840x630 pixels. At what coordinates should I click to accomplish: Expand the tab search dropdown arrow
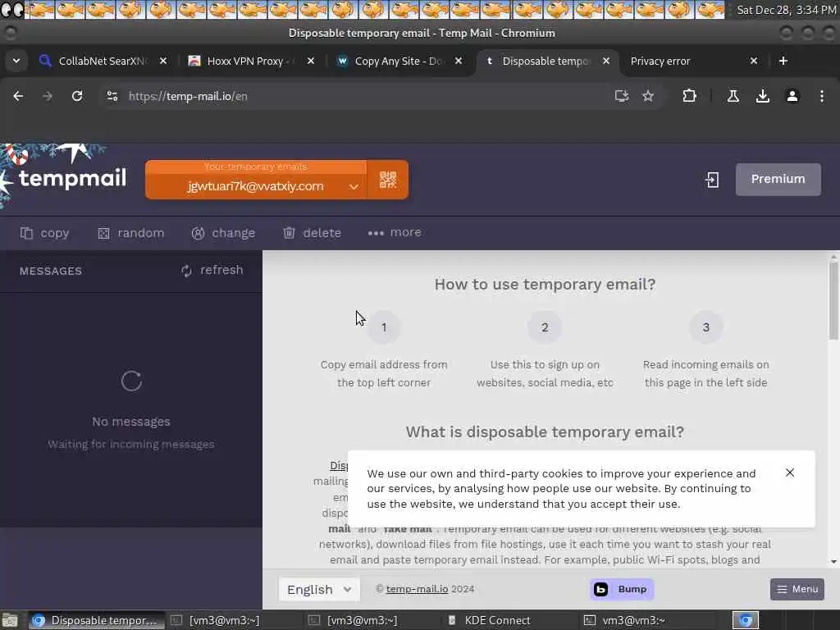click(16, 61)
